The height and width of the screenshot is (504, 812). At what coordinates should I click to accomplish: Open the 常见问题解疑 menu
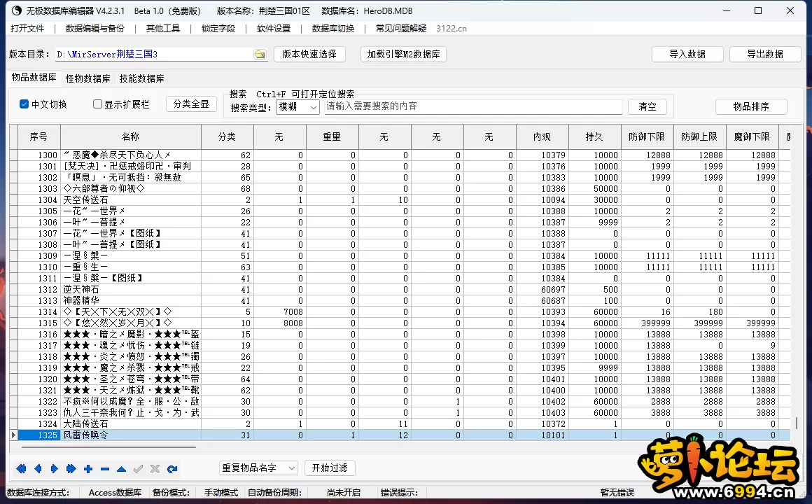401,29
